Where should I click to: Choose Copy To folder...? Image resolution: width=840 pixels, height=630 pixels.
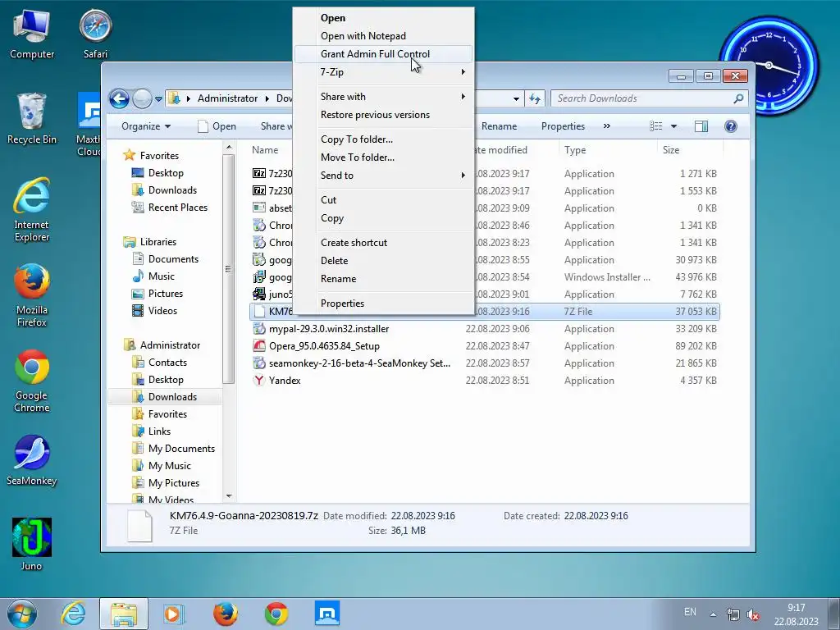click(x=384, y=139)
